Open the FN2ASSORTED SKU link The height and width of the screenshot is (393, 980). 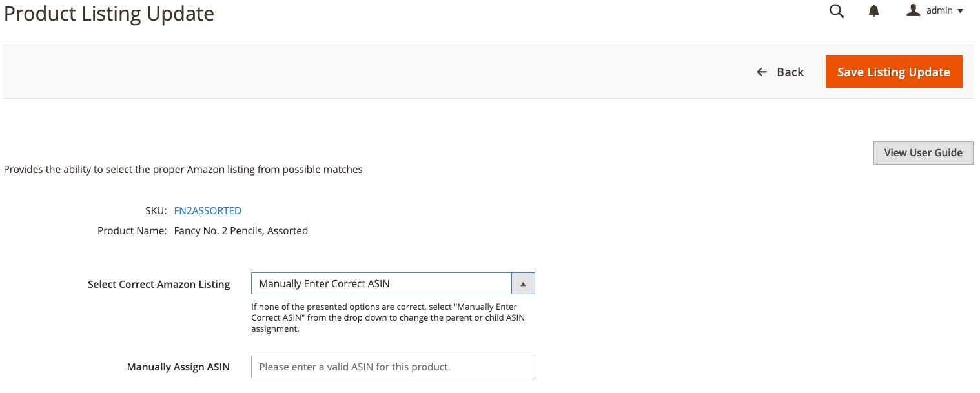coord(208,210)
